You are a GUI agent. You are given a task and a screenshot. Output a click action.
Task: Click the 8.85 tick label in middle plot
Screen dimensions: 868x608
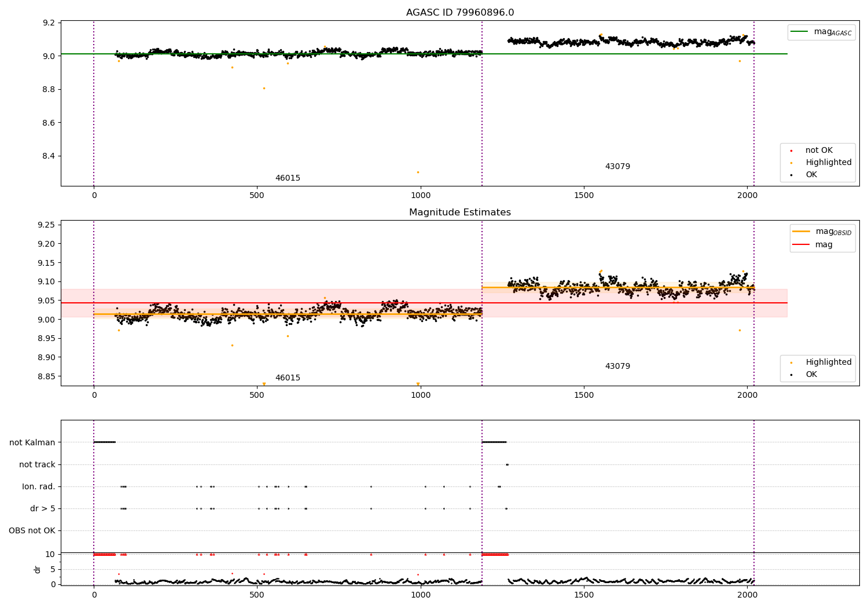click(x=47, y=376)
